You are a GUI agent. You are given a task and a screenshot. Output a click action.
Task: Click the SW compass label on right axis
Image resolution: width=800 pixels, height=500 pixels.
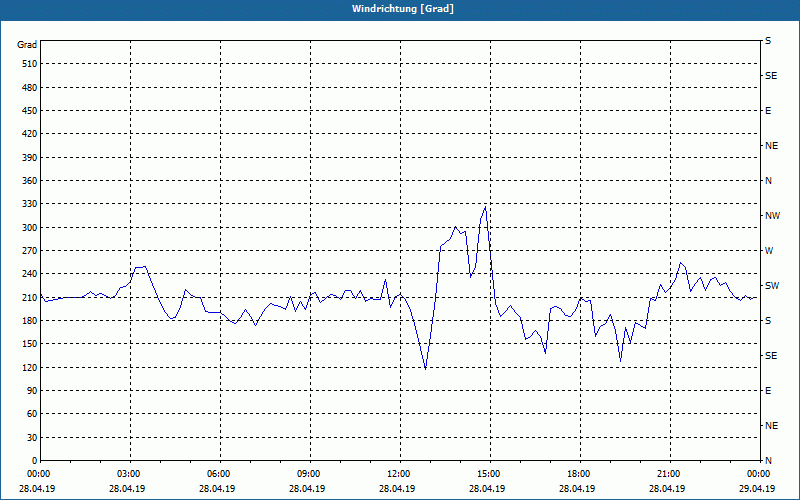tap(772, 286)
